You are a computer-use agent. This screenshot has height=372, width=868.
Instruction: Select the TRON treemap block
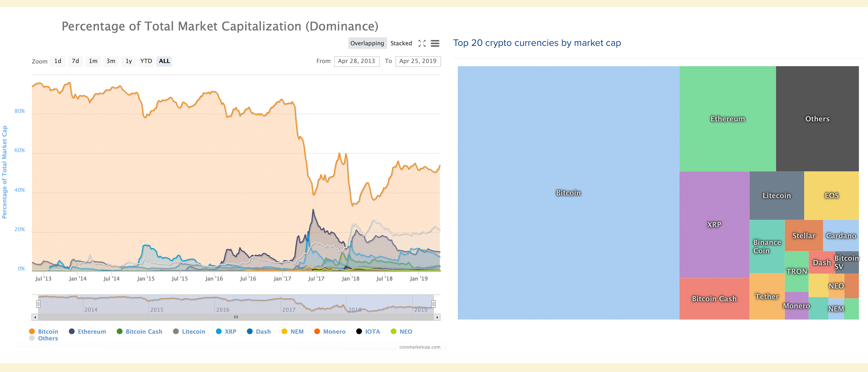point(796,271)
